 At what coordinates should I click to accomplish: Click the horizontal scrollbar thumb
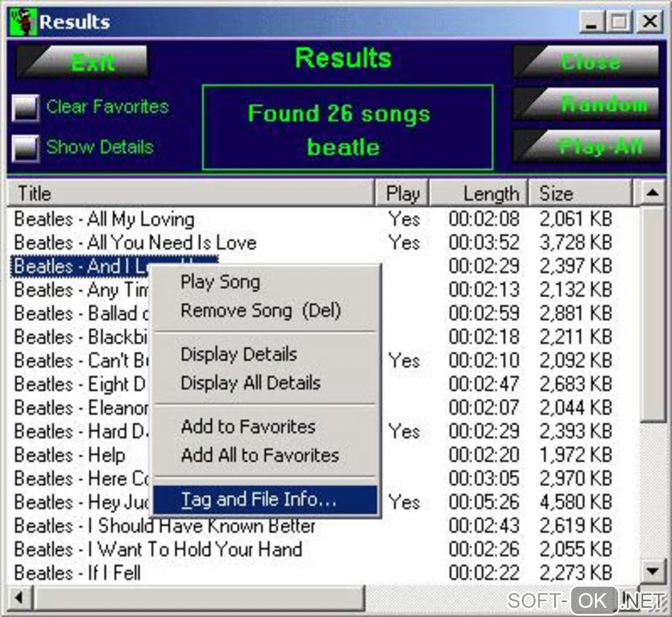(199, 598)
